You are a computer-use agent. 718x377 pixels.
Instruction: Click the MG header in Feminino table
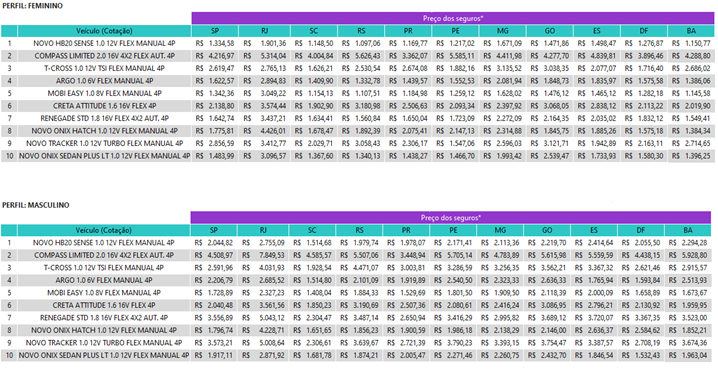pyautogui.click(x=502, y=31)
